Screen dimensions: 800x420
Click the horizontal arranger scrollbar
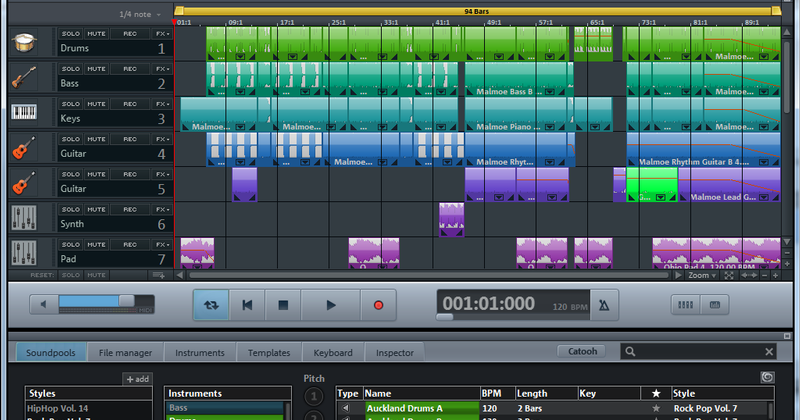coord(429,276)
